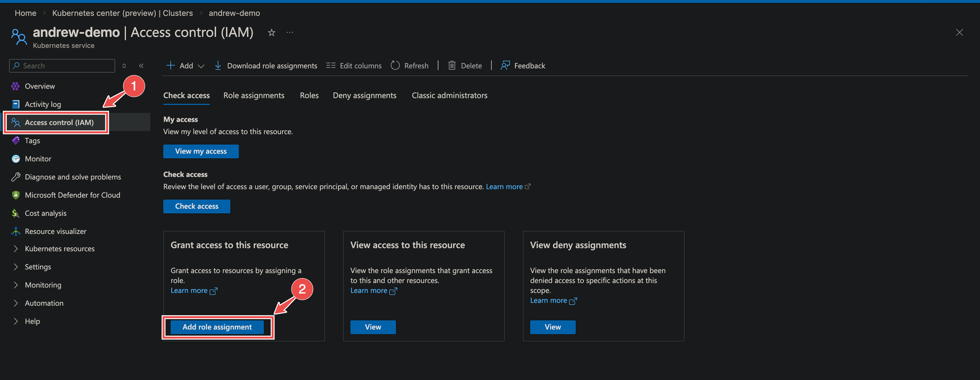Open Learn more in View access card
980x380 pixels.
[373, 291]
